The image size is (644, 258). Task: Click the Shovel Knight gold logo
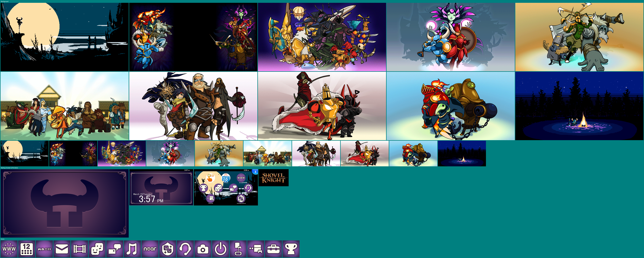274,178
